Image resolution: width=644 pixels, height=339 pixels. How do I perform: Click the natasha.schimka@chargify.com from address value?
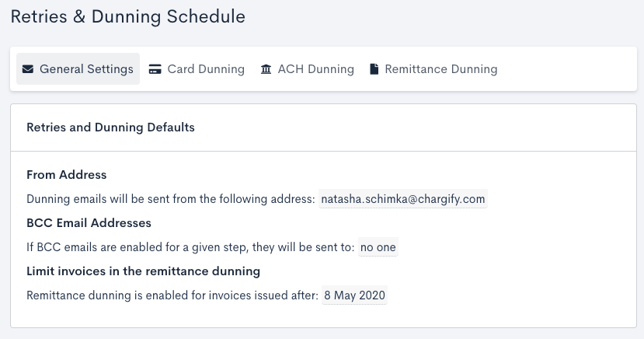(x=403, y=199)
